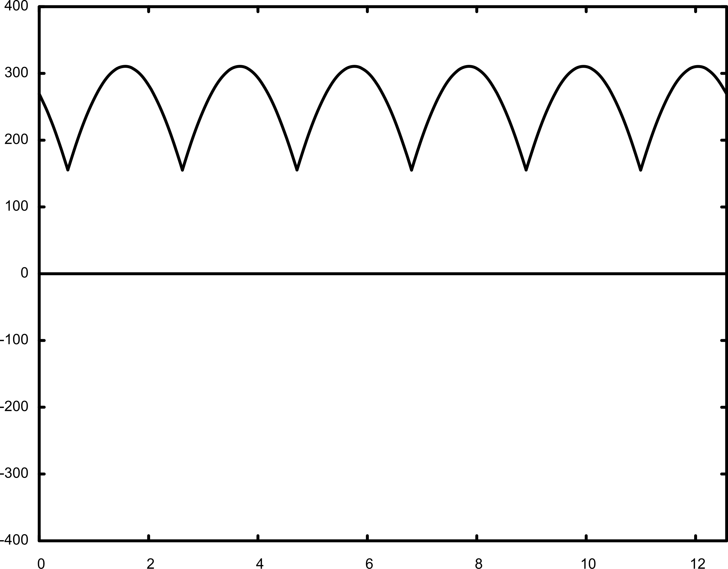Click the rightmost sharp cusp near x=11

click(x=641, y=170)
